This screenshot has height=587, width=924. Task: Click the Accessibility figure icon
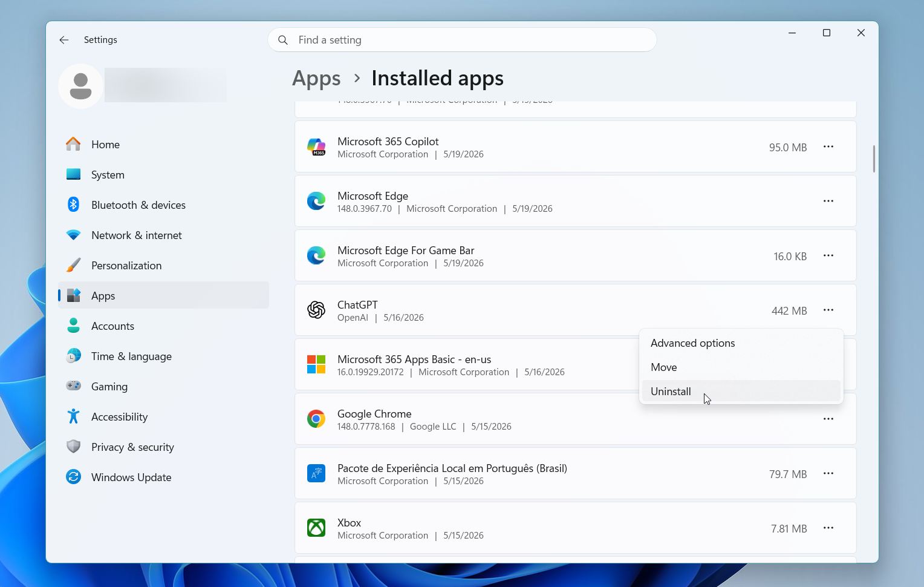[x=73, y=416]
